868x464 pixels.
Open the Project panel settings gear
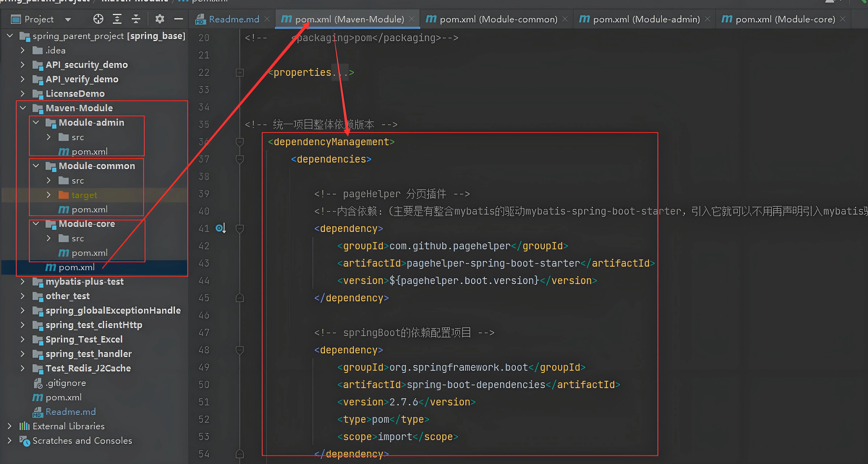pos(160,19)
